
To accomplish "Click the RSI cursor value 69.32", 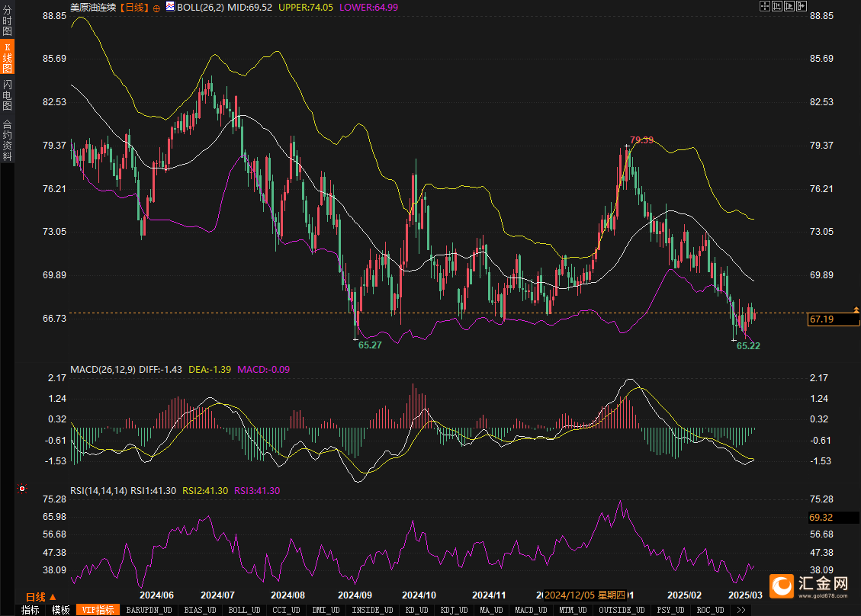I will coord(833,517).
